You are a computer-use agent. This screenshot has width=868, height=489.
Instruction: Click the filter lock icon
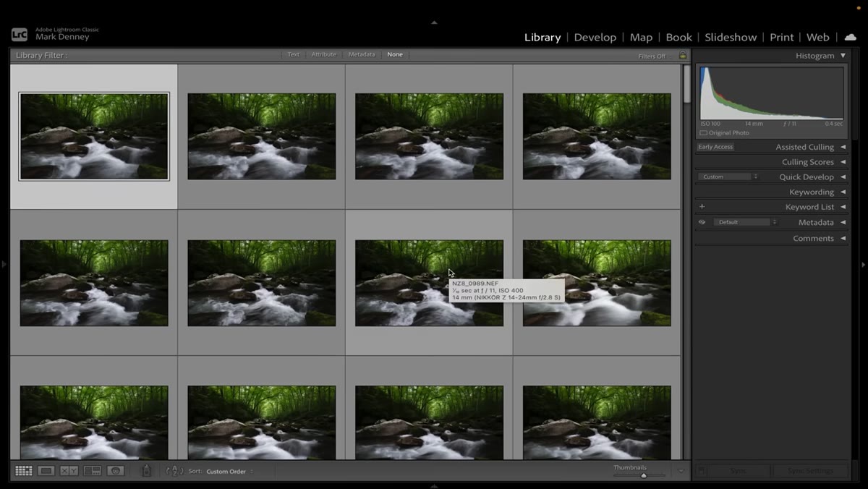[x=682, y=56]
